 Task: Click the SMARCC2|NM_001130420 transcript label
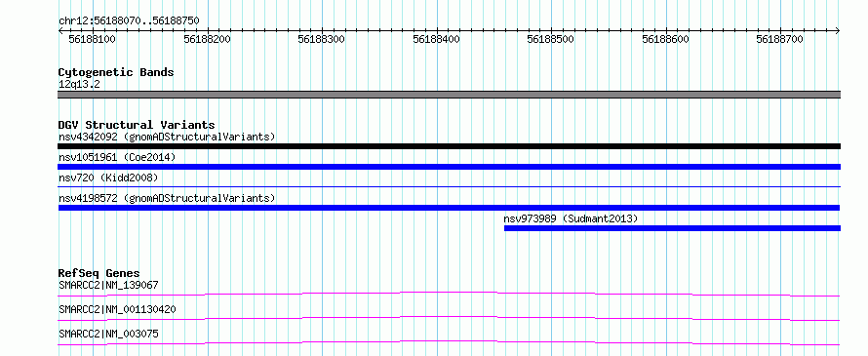click(x=117, y=309)
